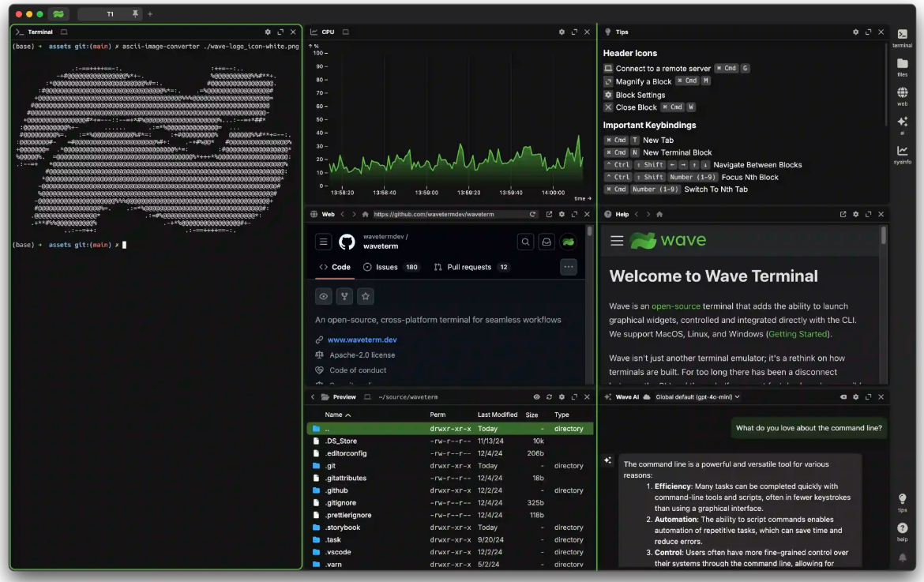Follow the www.waveterm.dev link

click(x=362, y=340)
